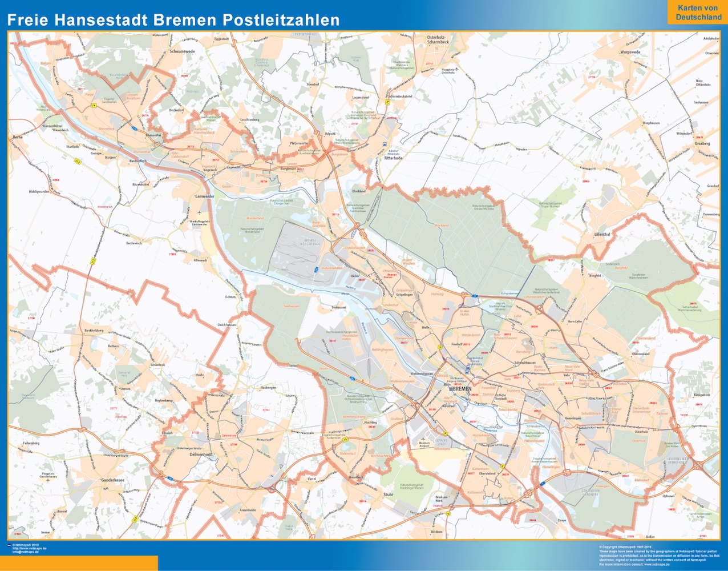Click the blue A270 motorway shield near Blumenthal
This screenshot has height=571, width=728.
pos(135,128)
